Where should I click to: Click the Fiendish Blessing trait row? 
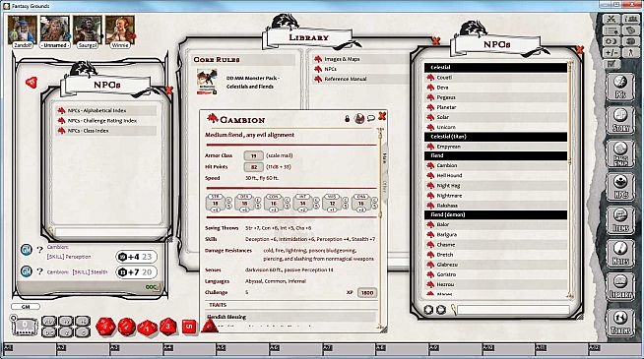[290, 317]
